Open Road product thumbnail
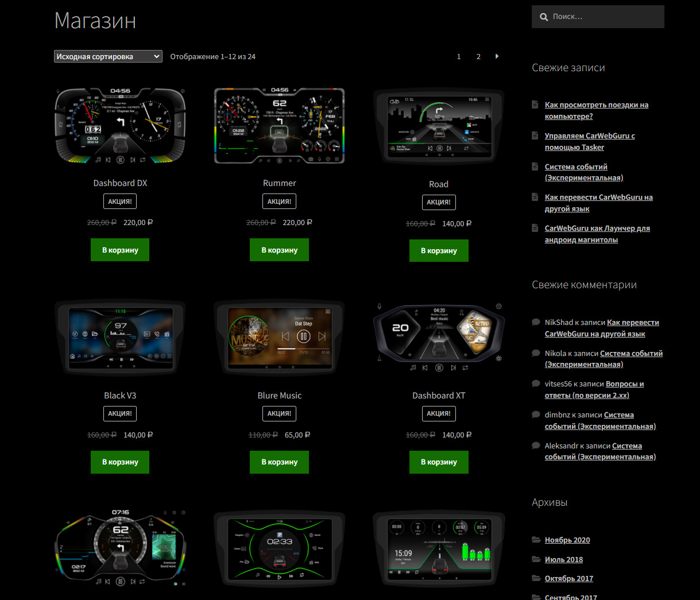This screenshot has width=700, height=600. (x=439, y=126)
